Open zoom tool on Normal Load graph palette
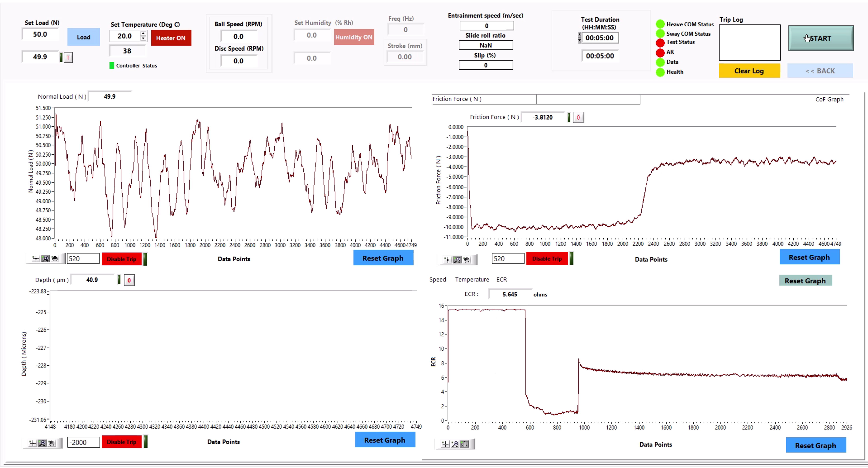Image resolution: width=868 pixels, height=468 pixels. point(45,259)
